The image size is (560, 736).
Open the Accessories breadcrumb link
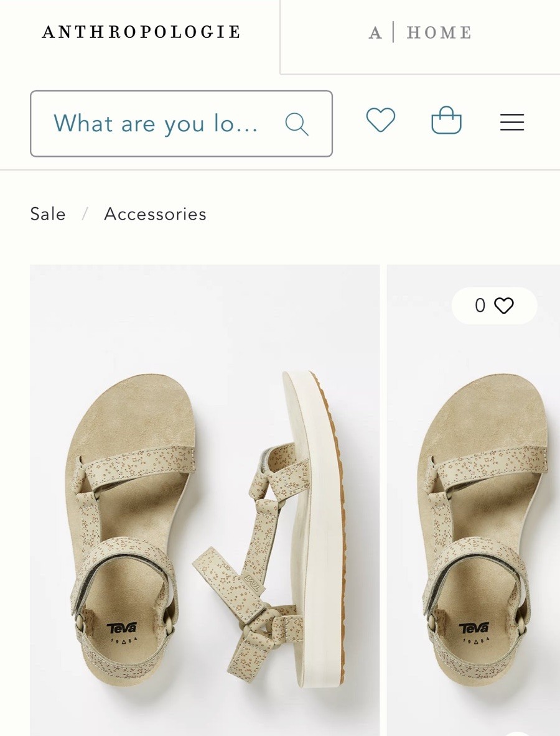tap(155, 214)
